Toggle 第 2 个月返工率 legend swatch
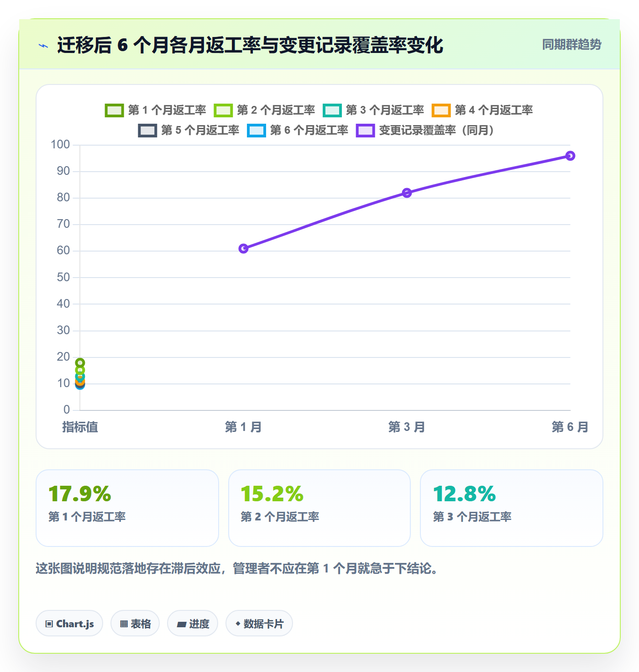 click(223, 110)
